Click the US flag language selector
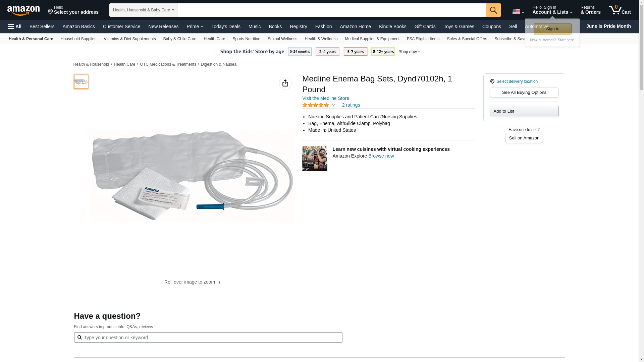Image resolution: width=644 pixels, height=362 pixels. 518,11
